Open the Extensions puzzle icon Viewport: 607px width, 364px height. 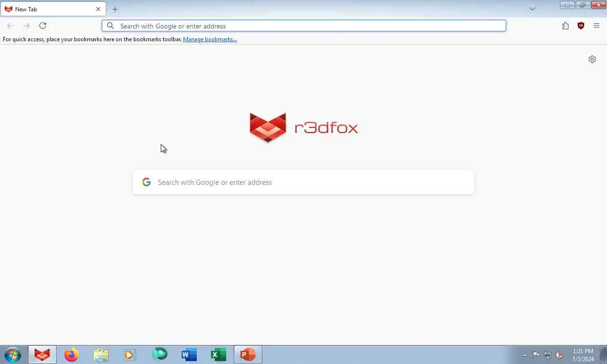(x=565, y=26)
